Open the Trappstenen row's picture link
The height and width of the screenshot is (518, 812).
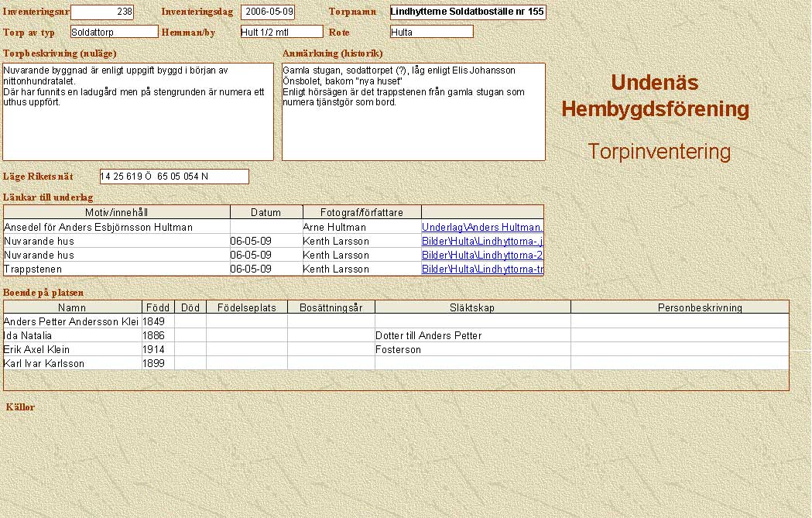coord(481,269)
